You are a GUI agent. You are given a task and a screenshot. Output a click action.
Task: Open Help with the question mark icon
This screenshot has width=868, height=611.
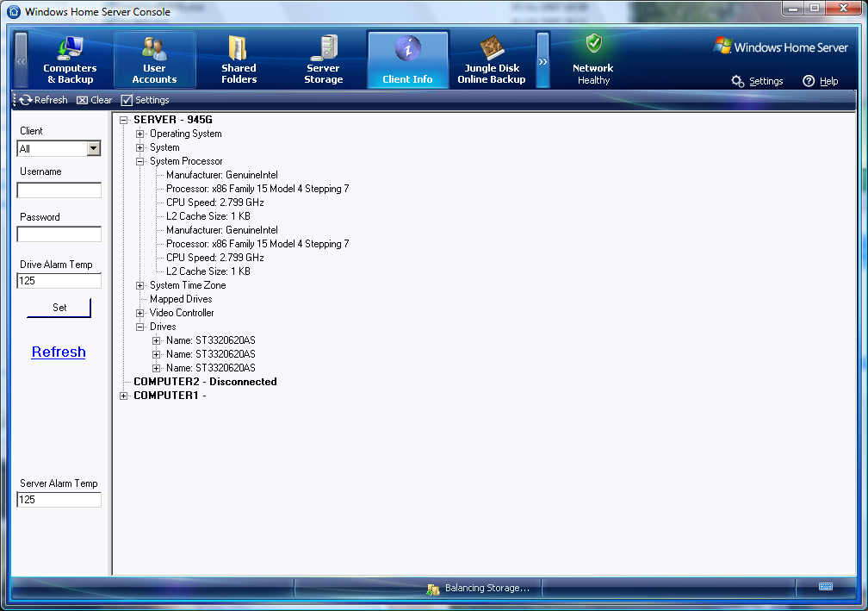tap(821, 81)
